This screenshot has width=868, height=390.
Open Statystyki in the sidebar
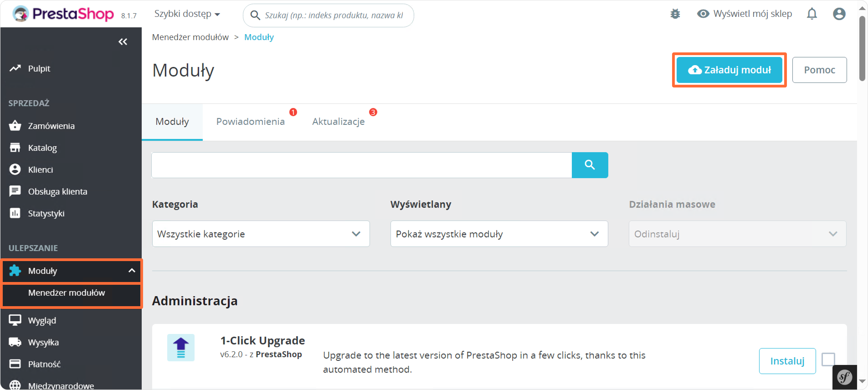point(46,213)
